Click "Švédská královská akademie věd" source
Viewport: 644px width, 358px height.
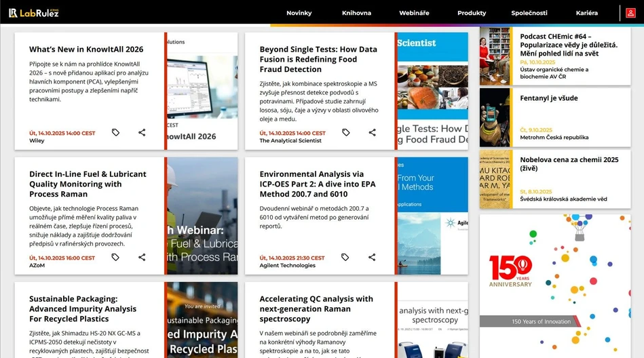[x=563, y=199]
